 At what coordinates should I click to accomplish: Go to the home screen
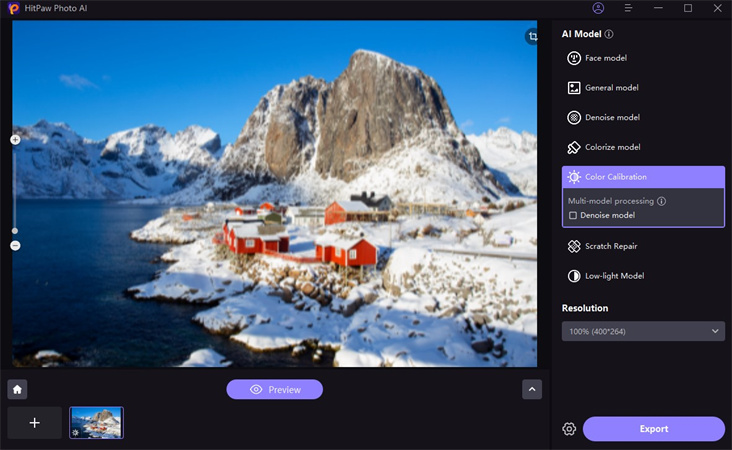(x=17, y=389)
